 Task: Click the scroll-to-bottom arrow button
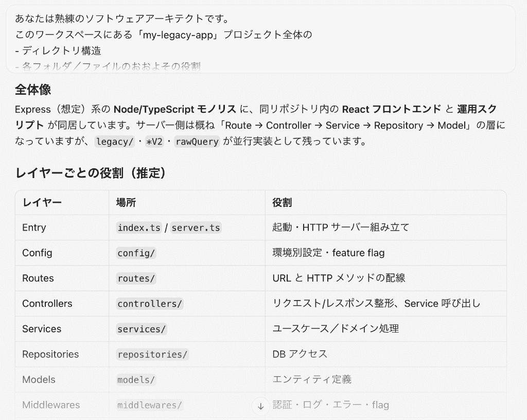(260, 406)
